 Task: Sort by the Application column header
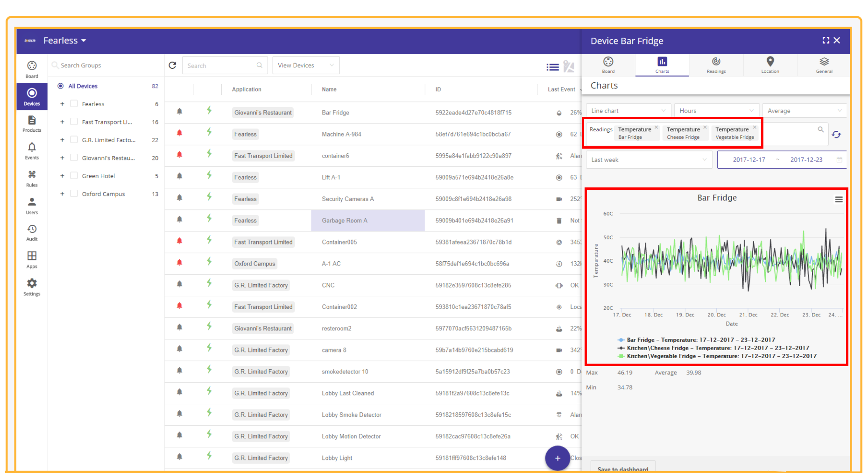pyautogui.click(x=247, y=89)
